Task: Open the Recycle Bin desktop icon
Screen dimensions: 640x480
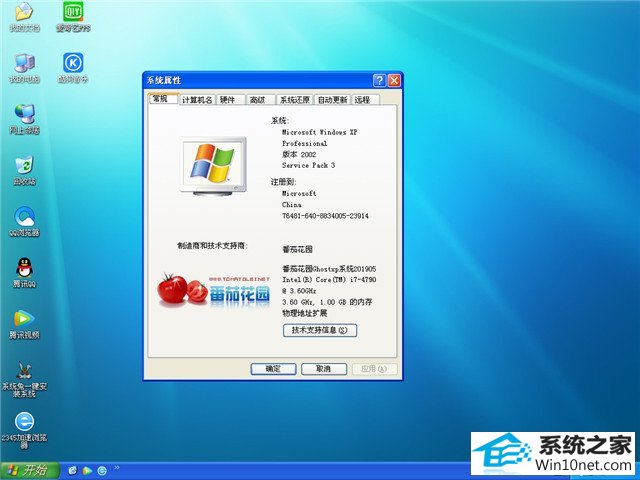Action: click(x=24, y=170)
